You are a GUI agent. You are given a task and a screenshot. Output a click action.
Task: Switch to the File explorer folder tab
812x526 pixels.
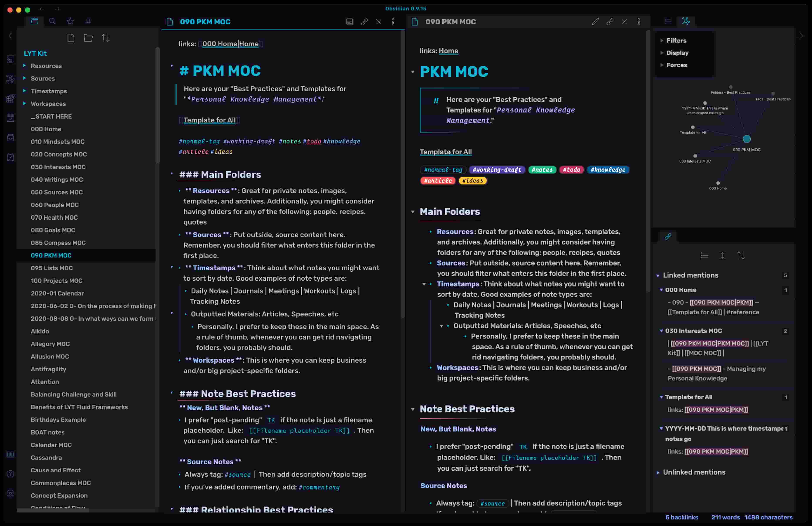point(34,22)
